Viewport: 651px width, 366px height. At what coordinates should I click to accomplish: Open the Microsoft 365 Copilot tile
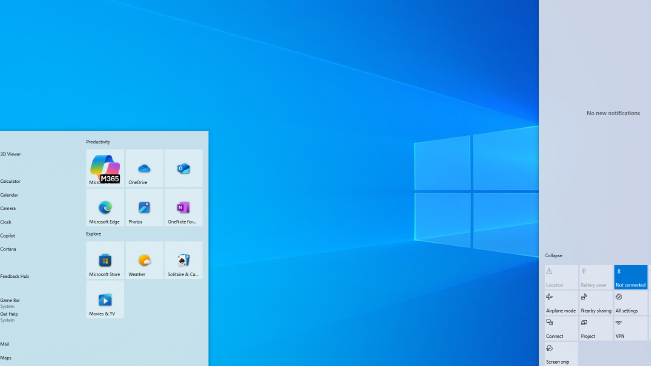pos(105,168)
